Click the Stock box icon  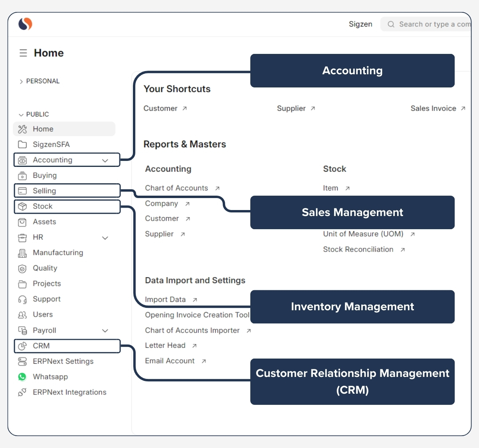coord(22,206)
